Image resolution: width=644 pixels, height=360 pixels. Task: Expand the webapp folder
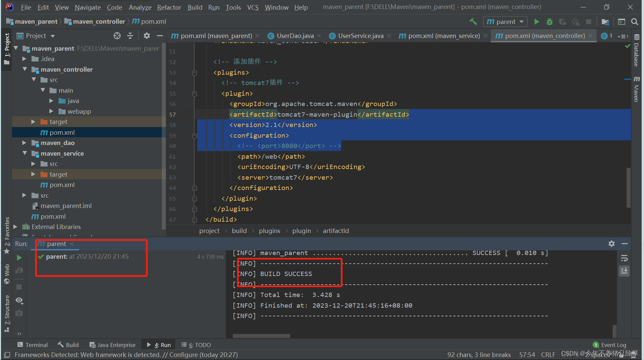(51, 111)
